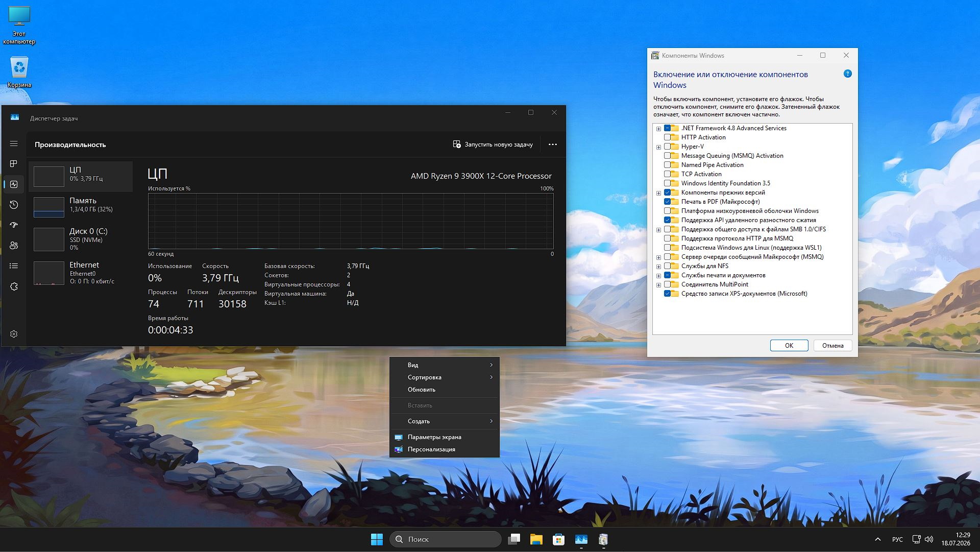Click Отмена in Windows Components dialog
Viewport: 980px width, 552px height.
(x=832, y=346)
